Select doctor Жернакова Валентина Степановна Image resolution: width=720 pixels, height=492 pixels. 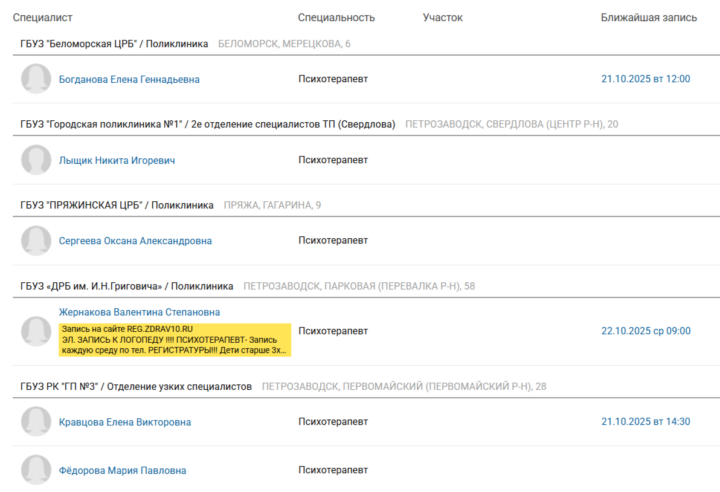coord(139,312)
